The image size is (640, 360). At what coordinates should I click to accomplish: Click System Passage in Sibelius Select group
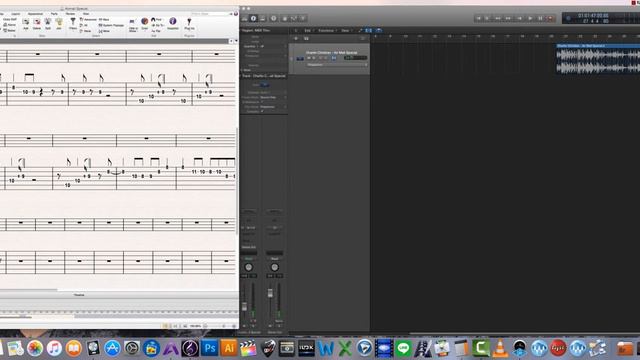pyautogui.click(x=111, y=25)
